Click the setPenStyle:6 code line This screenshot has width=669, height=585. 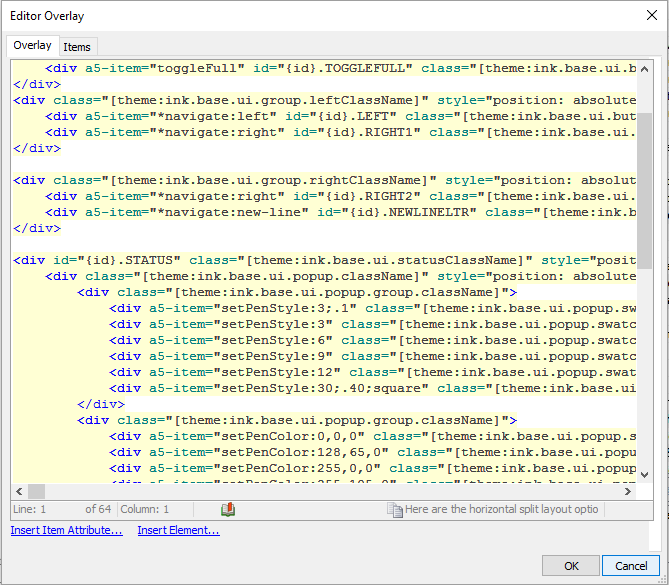click(372, 340)
